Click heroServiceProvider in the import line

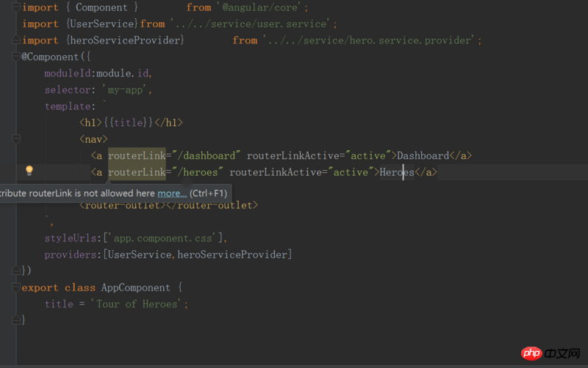coord(125,40)
